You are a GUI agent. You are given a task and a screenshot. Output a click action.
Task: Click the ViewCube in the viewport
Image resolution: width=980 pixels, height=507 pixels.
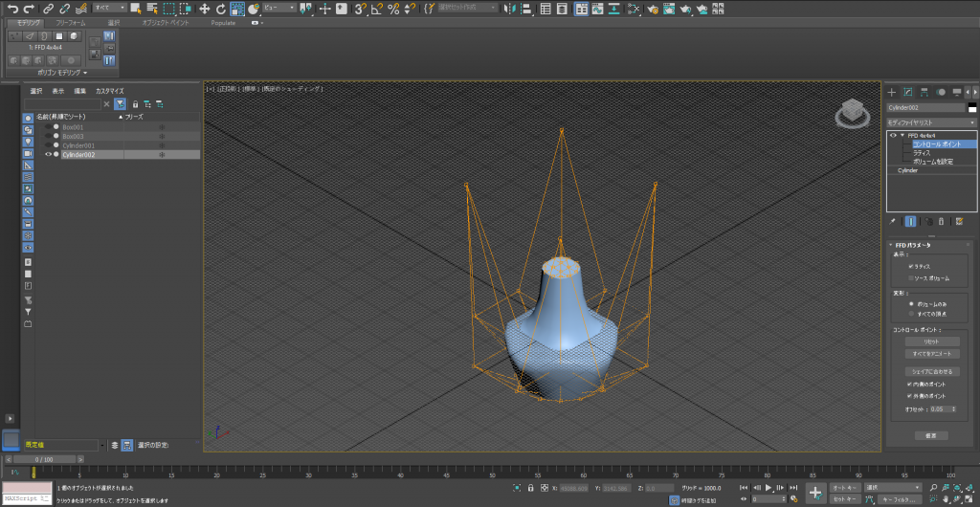(x=851, y=112)
